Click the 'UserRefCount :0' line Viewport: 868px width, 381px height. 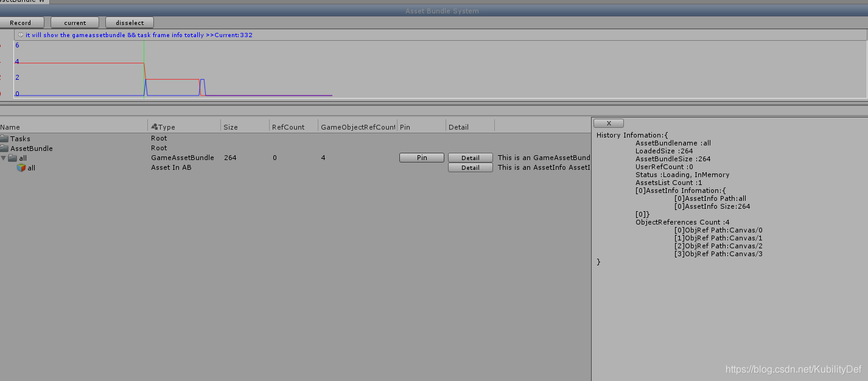tap(664, 167)
